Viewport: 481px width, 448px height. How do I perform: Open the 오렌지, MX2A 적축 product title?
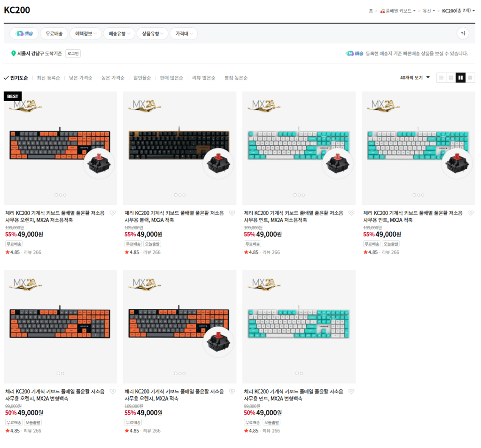(x=174, y=395)
